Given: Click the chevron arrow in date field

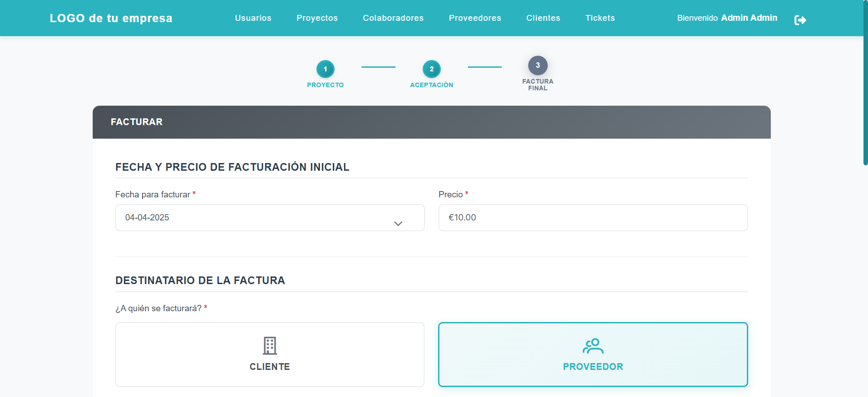Looking at the screenshot, I should point(398,224).
